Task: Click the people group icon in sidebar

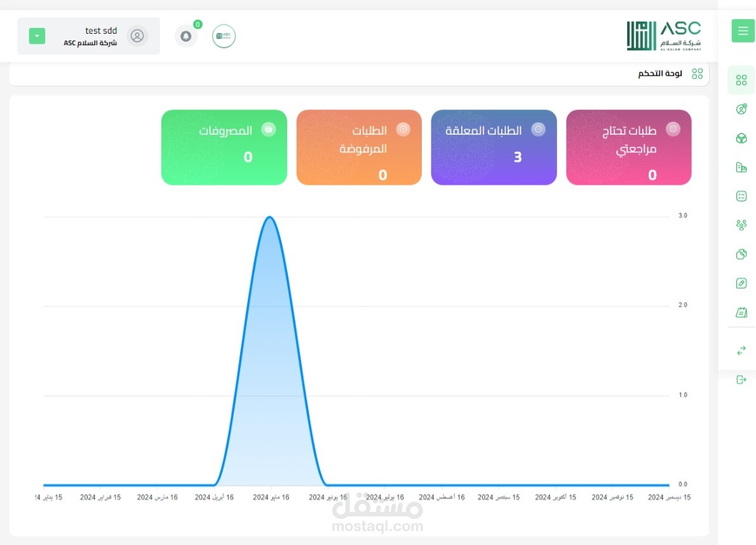Action: click(x=741, y=225)
